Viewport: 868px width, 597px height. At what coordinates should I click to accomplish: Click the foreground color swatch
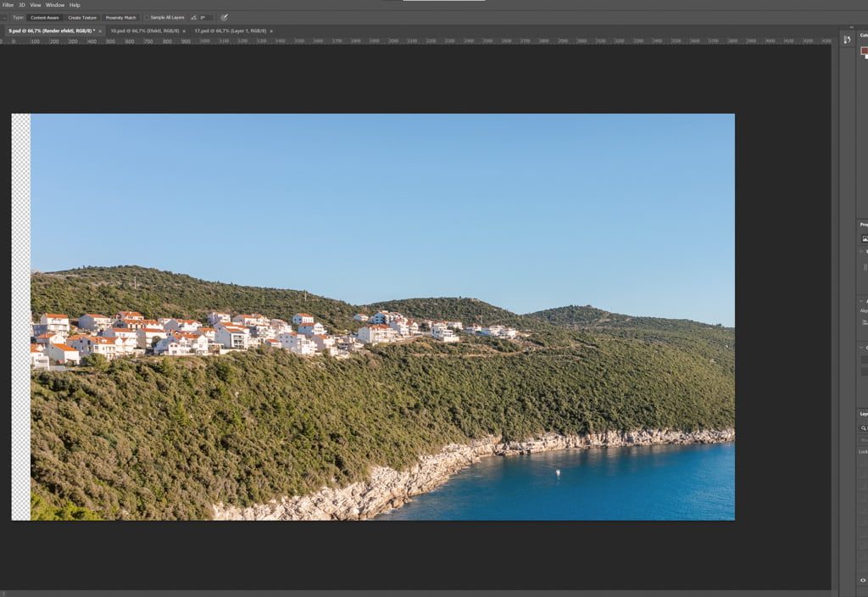click(864, 51)
